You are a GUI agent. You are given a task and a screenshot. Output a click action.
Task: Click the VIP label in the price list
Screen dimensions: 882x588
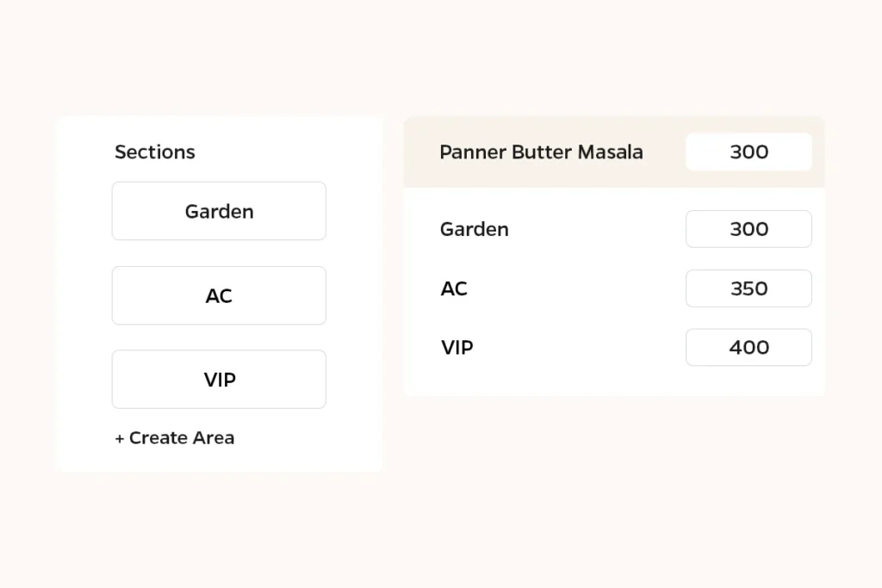point(457,348)
